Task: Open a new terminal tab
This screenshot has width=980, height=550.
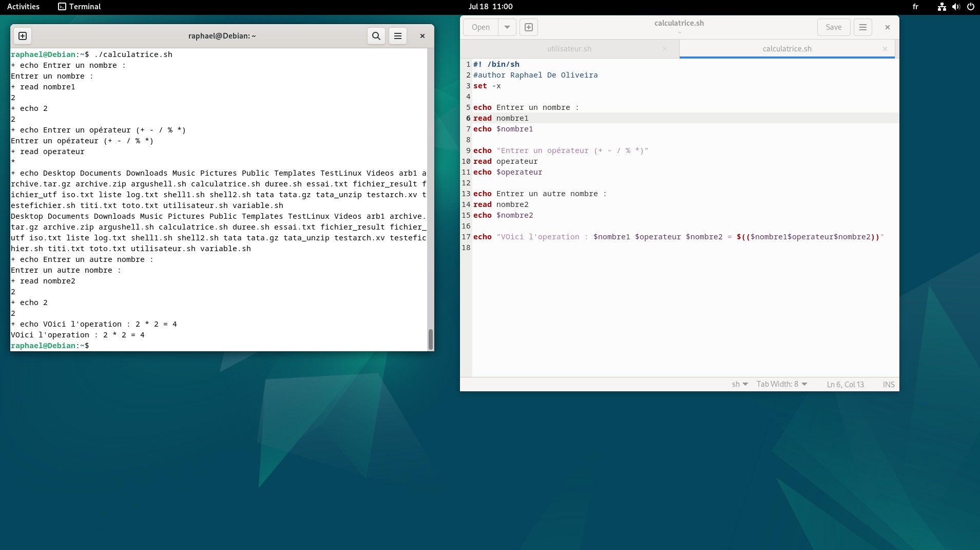Action: point(23,36)
